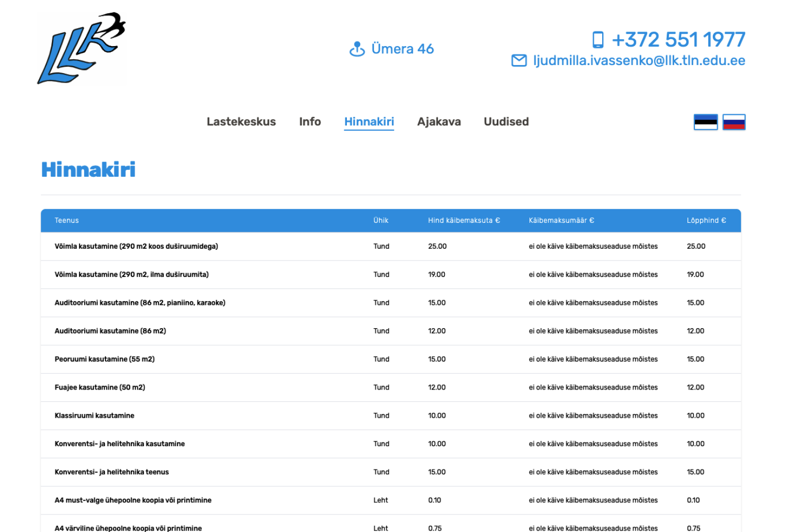The image size is (805, 532).
Task: Click the mobile phone icon
Action: tap(599, 39)
